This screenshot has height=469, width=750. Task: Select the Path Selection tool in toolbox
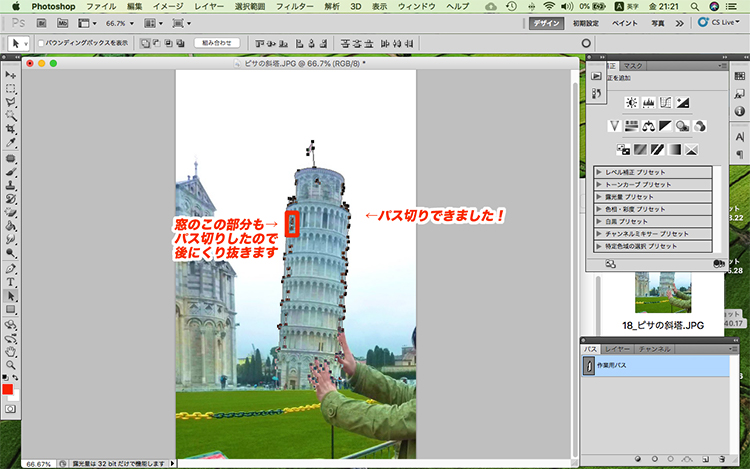[x=11, y=296]
